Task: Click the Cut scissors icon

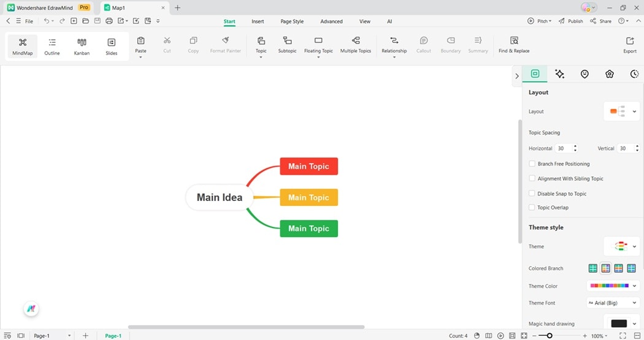Action: (x=167, y=40)
